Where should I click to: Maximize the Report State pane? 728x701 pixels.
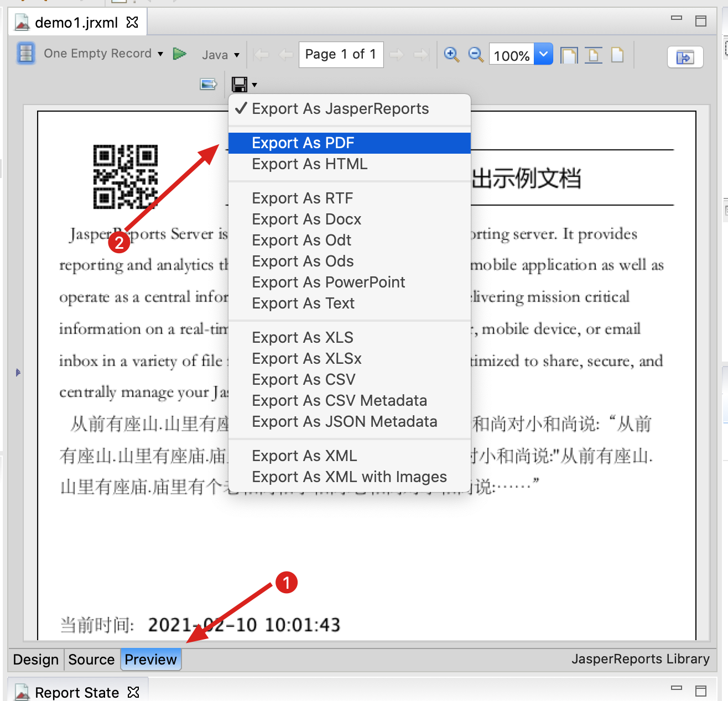click(701, 691)
